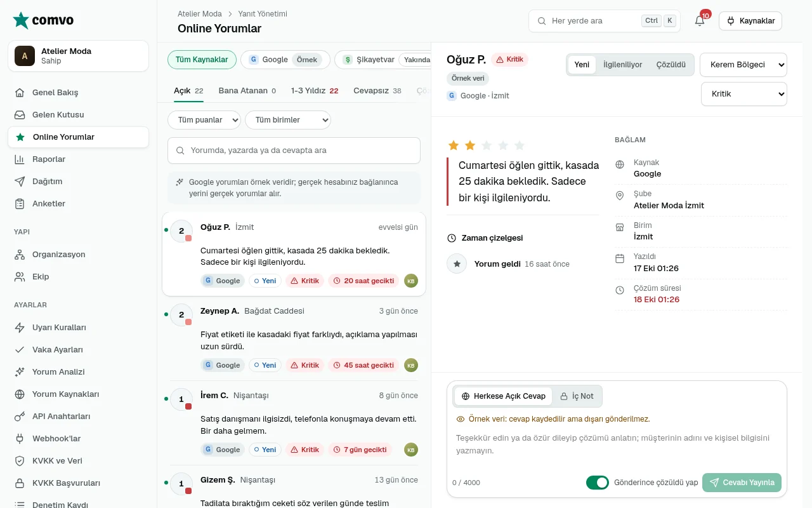Set status to İlgileniliyor
Viewport: 812px width, 508px height.
click(x=622, y=65)
